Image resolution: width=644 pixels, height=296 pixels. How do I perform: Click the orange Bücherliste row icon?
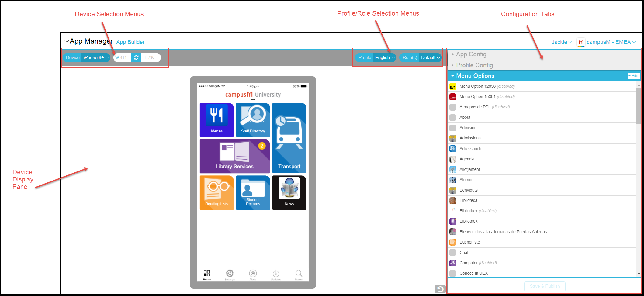[453, 242]
